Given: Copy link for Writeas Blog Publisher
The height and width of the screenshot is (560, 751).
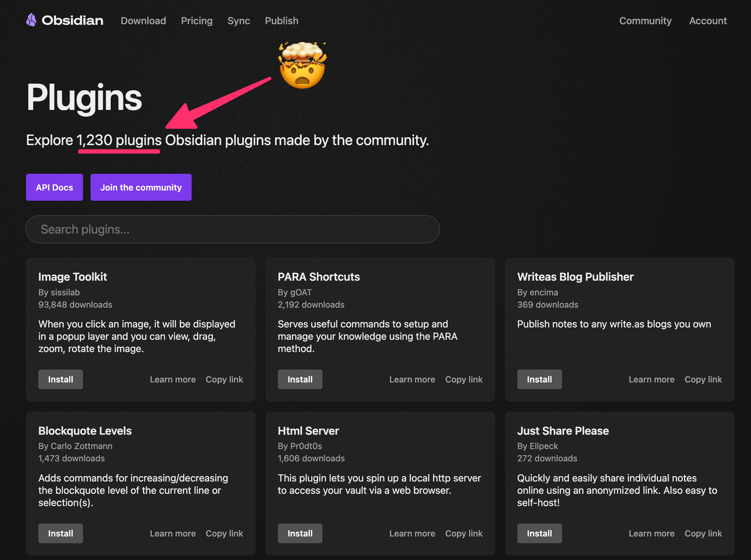Looking at the screenshot, I should pos(703,379).
